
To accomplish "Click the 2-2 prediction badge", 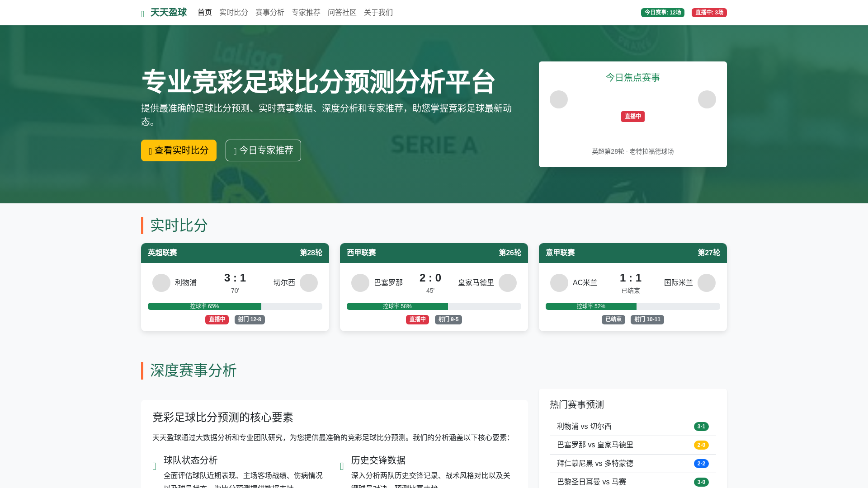I will tap(701, 464).
